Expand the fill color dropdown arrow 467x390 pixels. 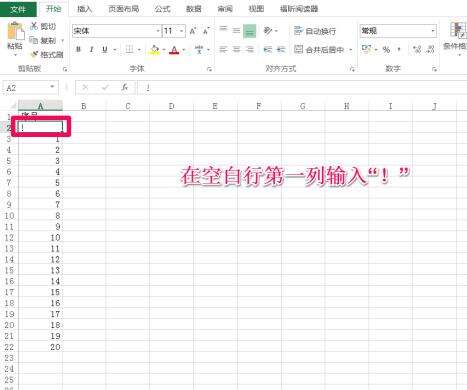point(164,50)
